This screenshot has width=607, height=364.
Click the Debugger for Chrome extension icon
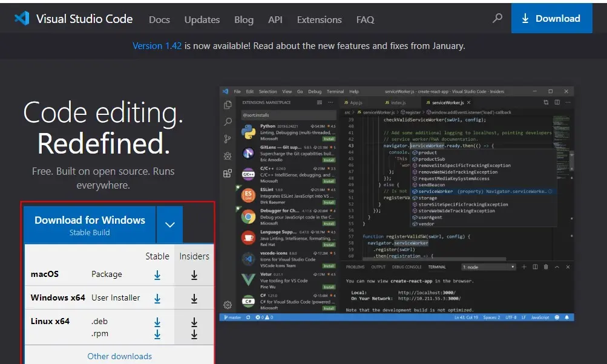248,216
